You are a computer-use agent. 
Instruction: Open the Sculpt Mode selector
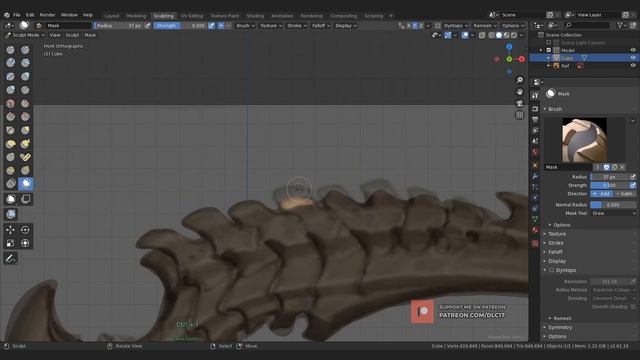tap(24, 35)
